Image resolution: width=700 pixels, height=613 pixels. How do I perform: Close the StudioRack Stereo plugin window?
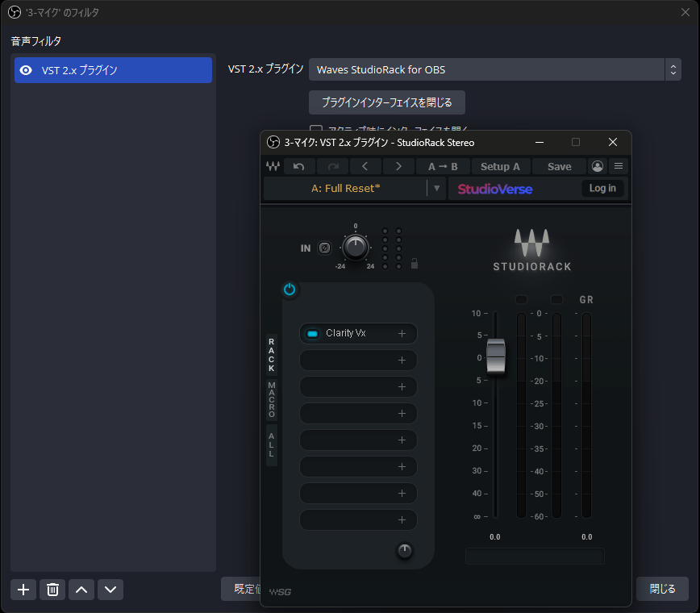pyautogui.click(x=613, y=143)
